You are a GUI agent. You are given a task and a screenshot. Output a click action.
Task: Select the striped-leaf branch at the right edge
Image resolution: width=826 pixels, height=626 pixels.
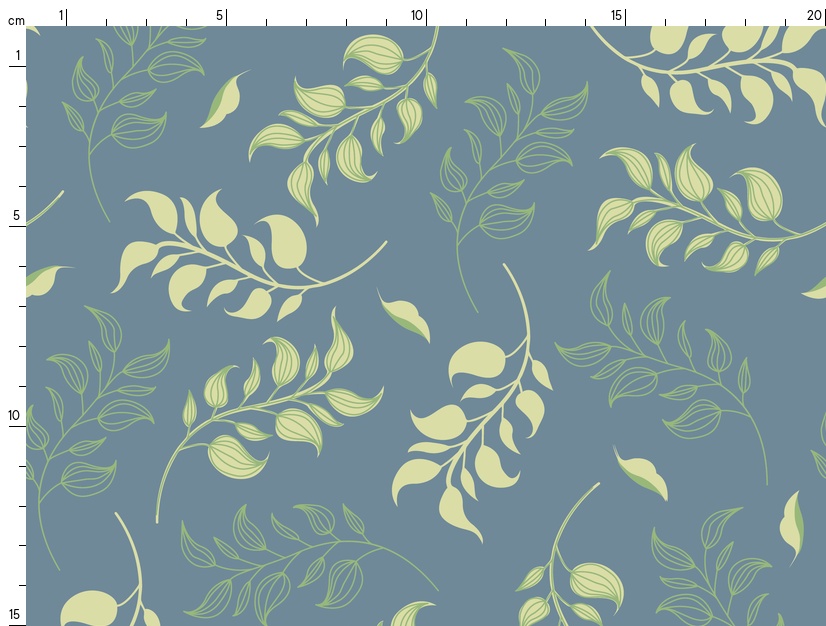700,210
